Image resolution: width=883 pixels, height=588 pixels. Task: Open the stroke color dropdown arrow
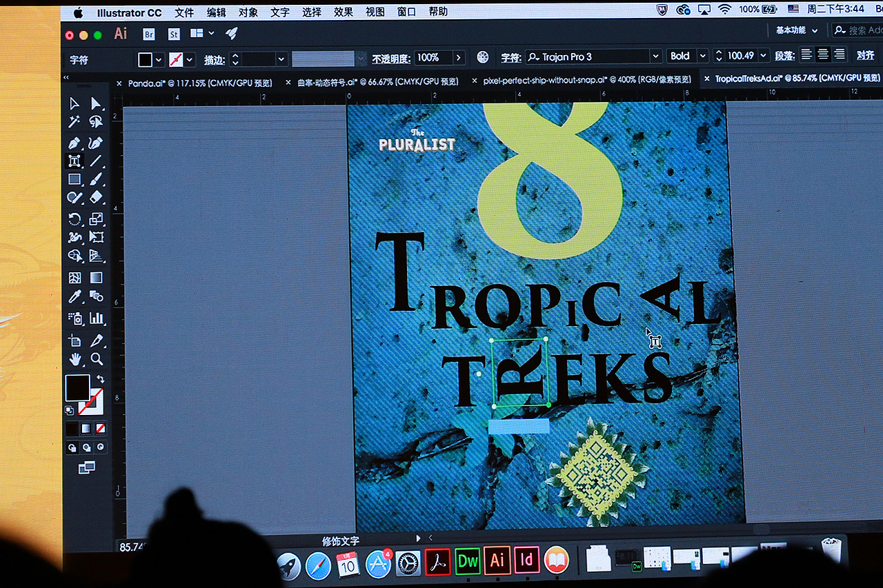(x=190, y=60)
